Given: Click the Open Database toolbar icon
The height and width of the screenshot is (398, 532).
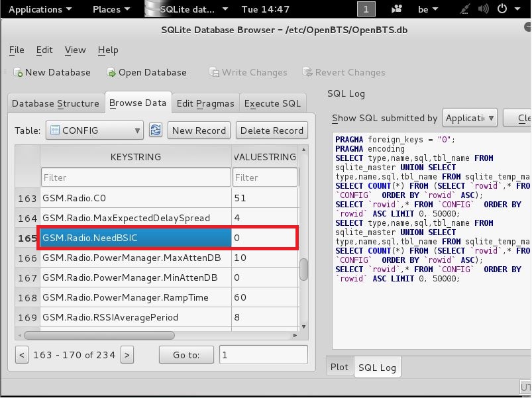Looking at the screenshot, I should pyautogui.click(x=111, y=72).
